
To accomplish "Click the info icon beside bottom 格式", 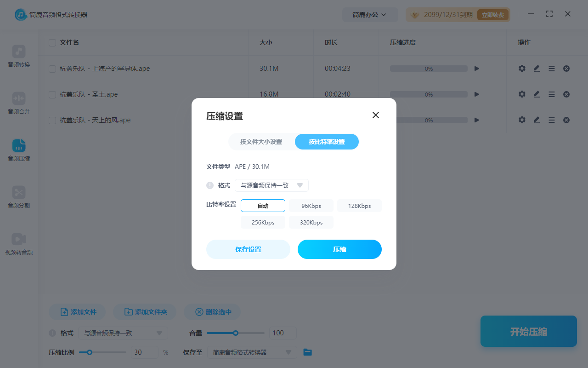I will [x=52, y=333].
